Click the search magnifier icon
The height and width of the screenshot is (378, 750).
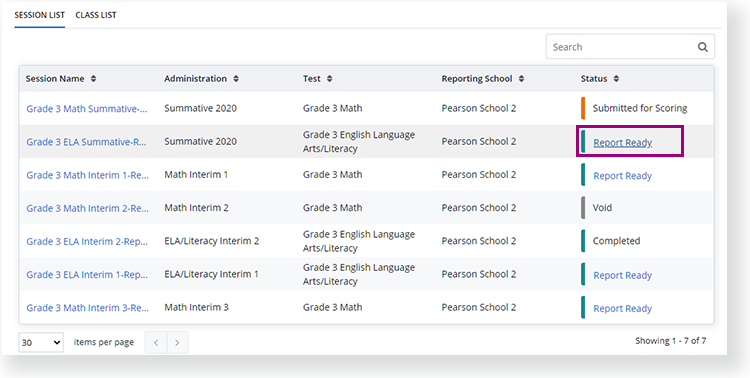pos(702,47)
